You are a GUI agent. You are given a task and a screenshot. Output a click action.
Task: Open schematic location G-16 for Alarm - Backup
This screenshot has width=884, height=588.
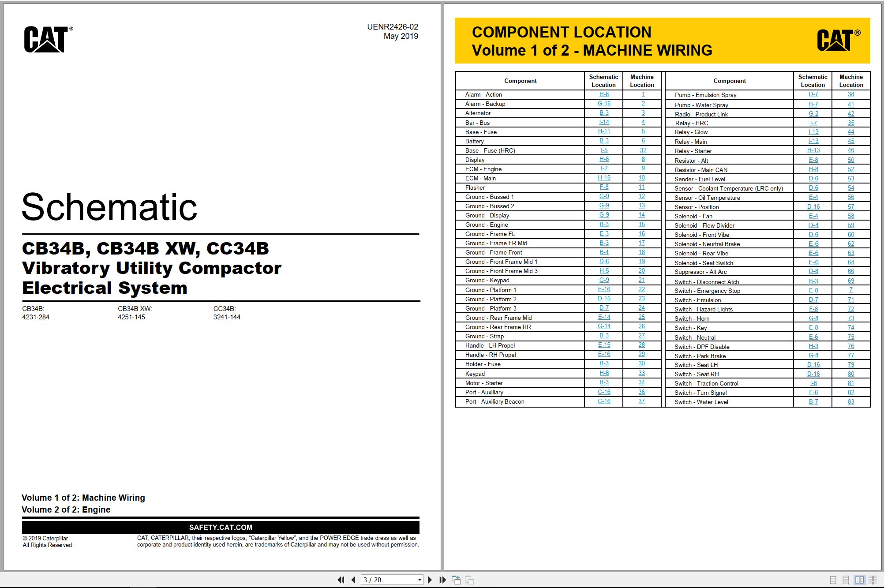(604, 104)
